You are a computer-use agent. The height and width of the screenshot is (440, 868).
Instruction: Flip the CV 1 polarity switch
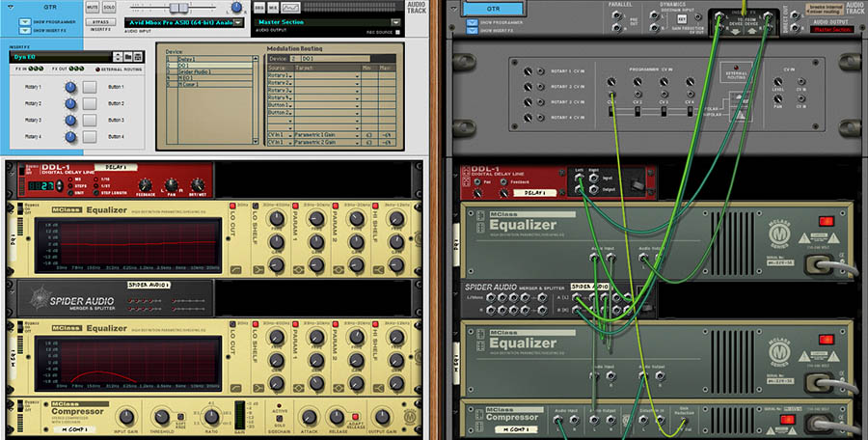(x=611, y=111)
